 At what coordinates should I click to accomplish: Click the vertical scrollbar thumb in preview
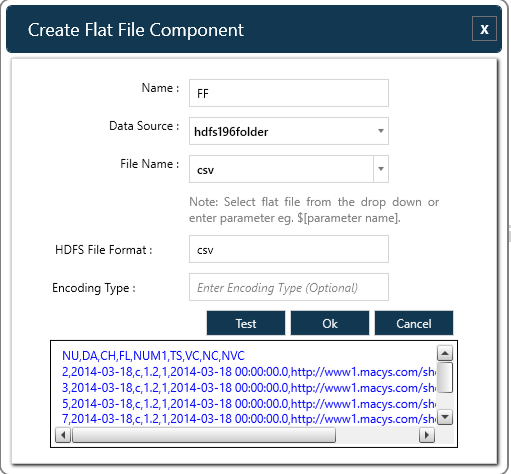[445, 378]
